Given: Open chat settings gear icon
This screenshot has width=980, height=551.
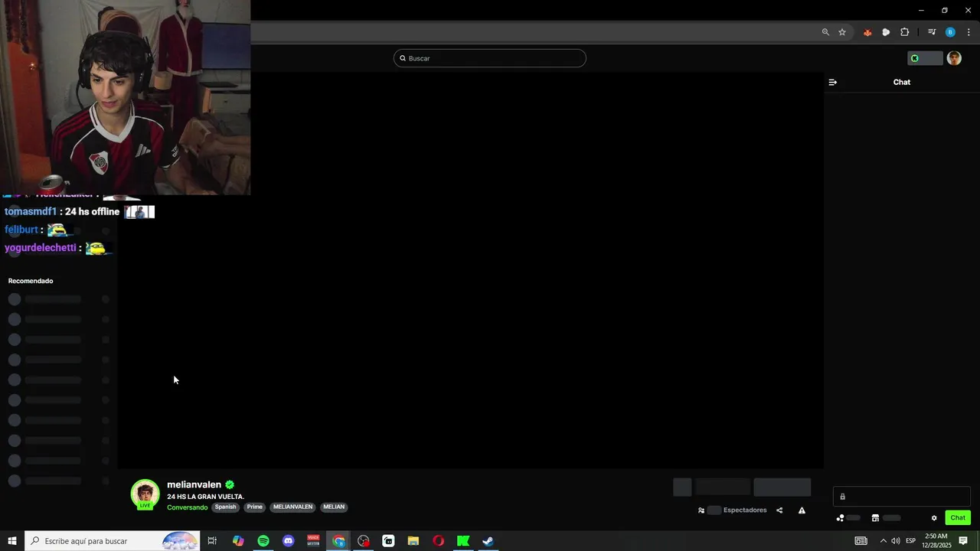Looking at the screenshot, I should 934,518.
